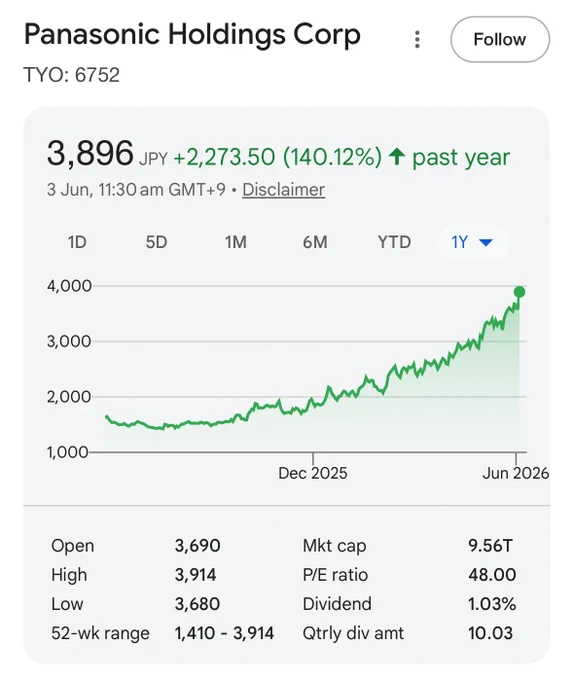Switch chart to 5D range

coord(157,242)
